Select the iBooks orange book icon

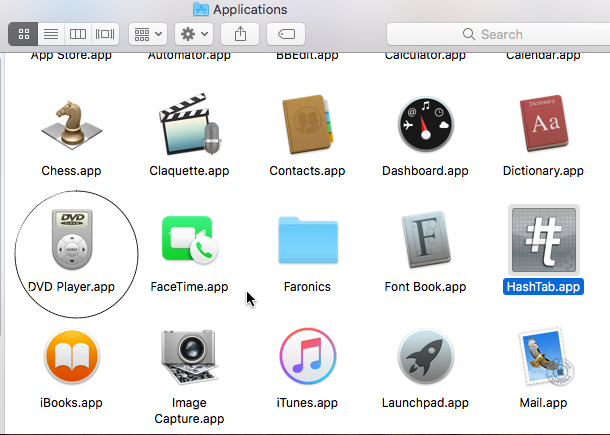(72, 356)
